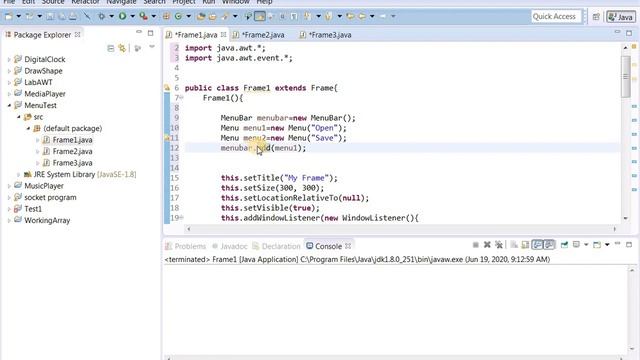Expand JRE System Library node
The image size is (640, 360).
click(19, 174)
